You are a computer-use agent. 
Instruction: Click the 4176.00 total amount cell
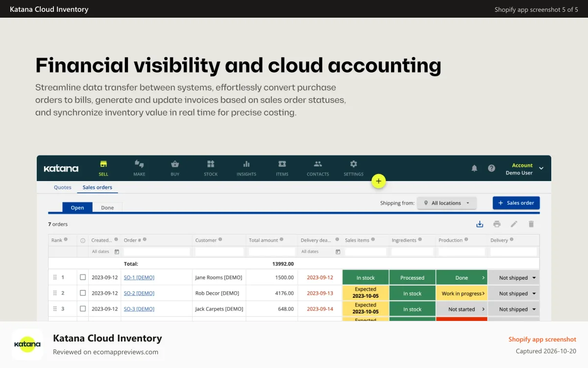click(272, 293)
